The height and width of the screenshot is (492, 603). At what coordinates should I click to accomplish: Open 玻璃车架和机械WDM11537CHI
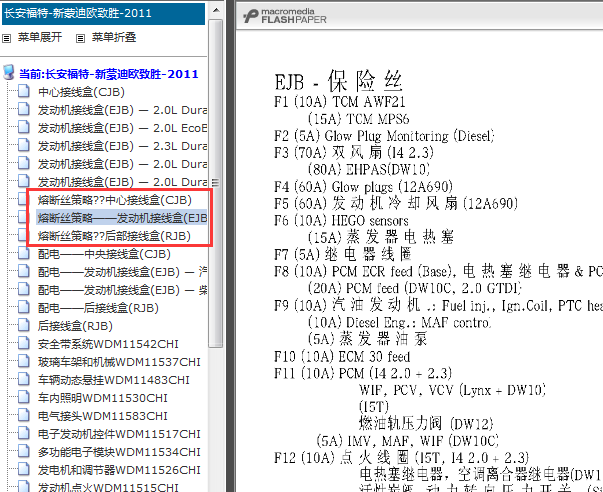[119, 362]
